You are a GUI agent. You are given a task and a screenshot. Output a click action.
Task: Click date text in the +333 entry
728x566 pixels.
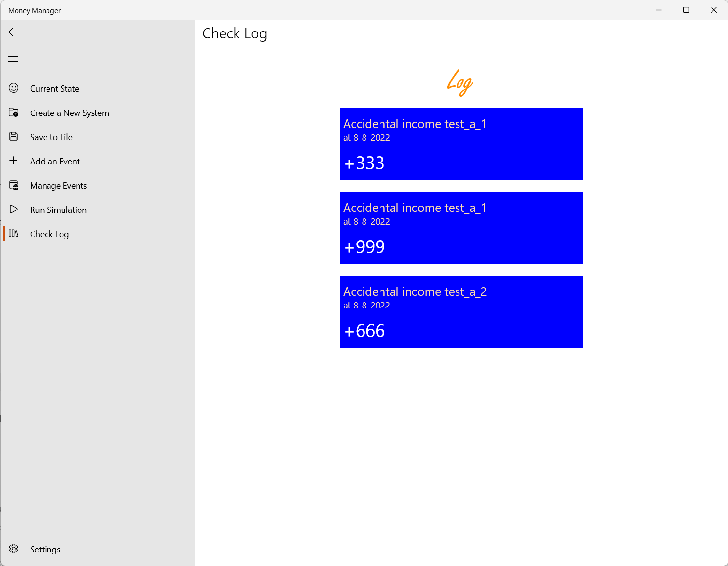[x=366, y=138]
